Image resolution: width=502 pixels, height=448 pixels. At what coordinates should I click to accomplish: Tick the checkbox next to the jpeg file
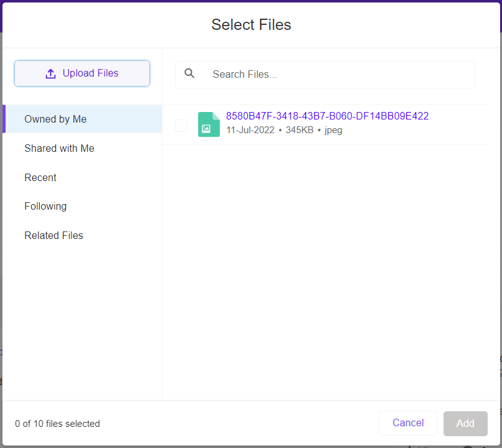181,125
